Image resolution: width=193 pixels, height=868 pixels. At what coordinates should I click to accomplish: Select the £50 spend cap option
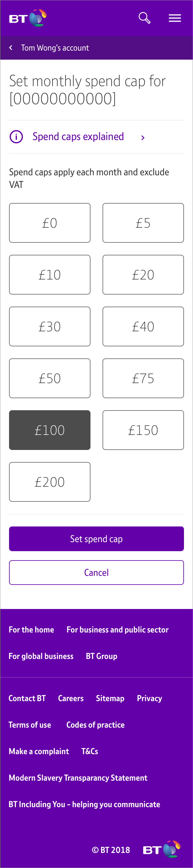coord(49,378)
